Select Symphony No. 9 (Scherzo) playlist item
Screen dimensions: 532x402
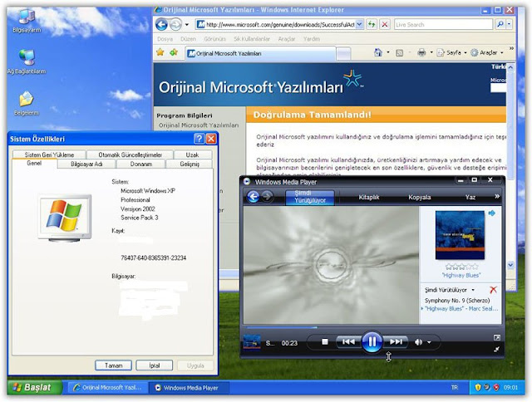457,301
